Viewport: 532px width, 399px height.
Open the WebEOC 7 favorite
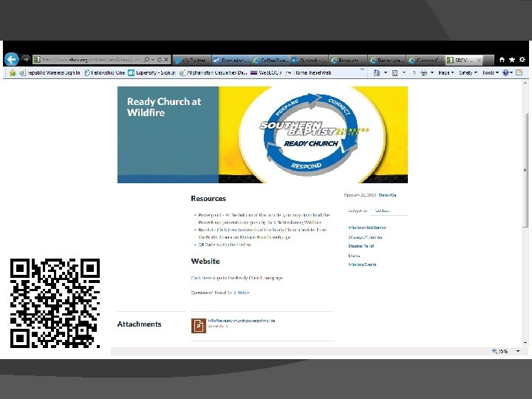[266, 72]
